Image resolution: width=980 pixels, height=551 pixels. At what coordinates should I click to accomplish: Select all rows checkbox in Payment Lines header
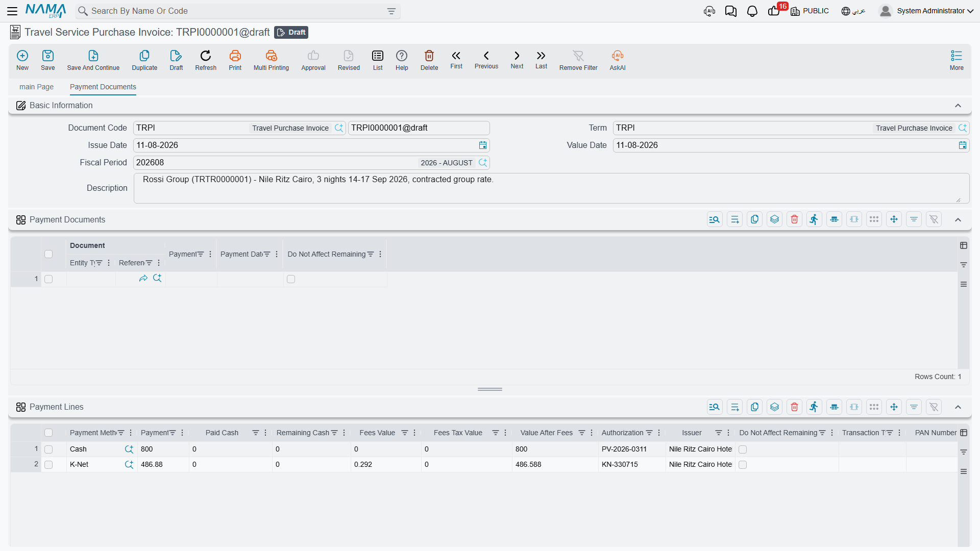[48, 433]
